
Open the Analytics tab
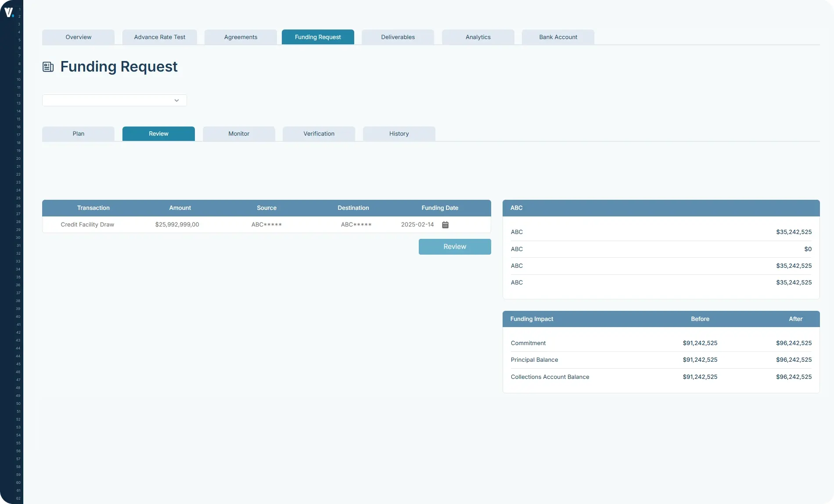[478, 37]
